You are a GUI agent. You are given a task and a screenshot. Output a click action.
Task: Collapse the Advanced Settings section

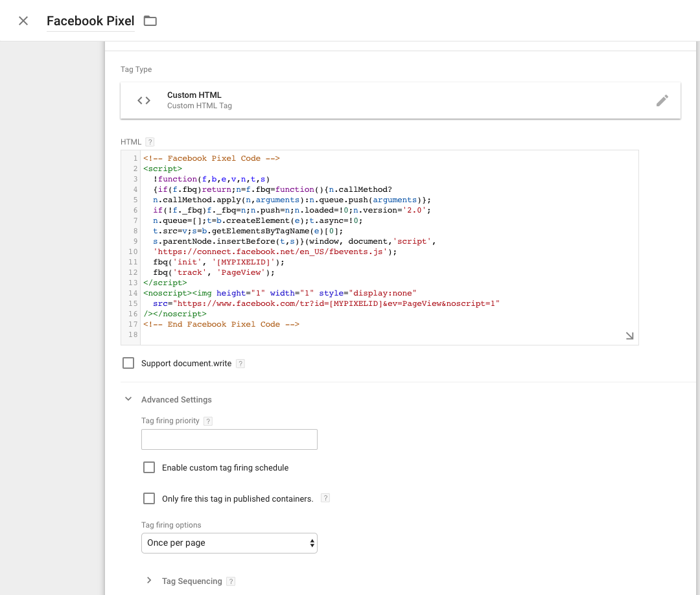coord(128,399)
